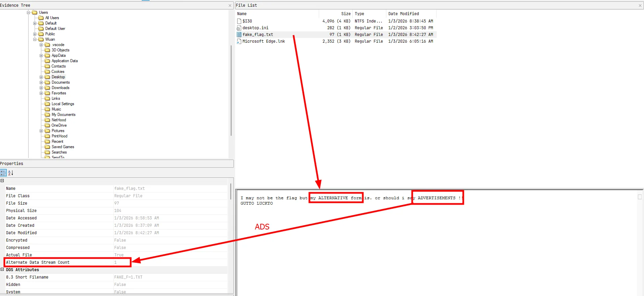Expand the Public folder node
The width and height of the screenshot is (644, 296).
pyautogui.click(x=35, y=34)
